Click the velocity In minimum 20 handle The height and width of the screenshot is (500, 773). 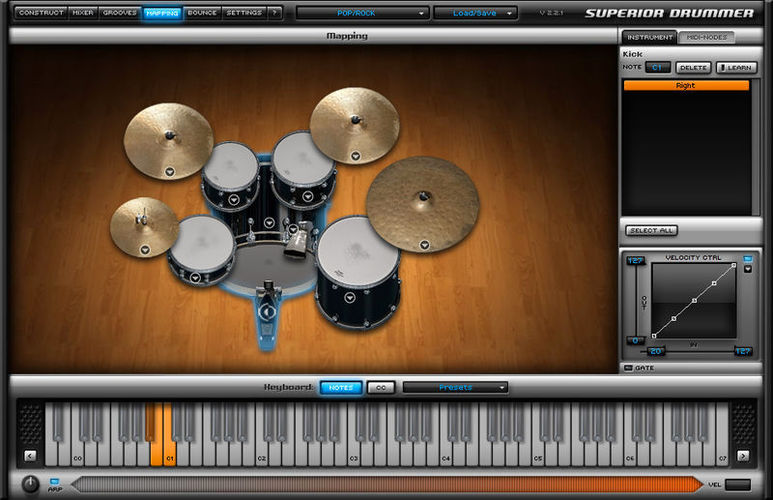click(x=655, y=351)
